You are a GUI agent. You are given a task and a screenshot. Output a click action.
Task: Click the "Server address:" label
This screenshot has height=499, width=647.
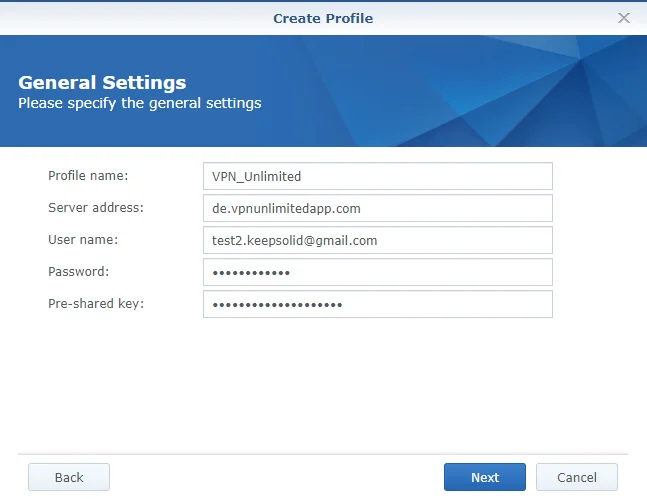[96, 208]
